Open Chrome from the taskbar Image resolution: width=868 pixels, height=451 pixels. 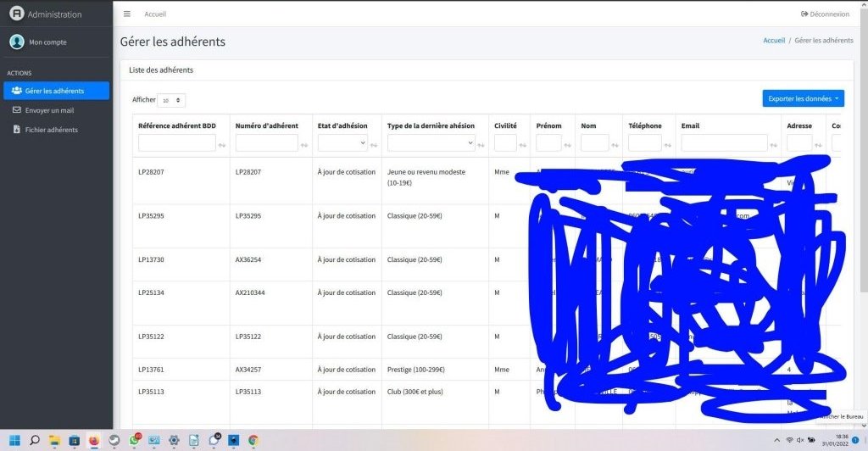[x=253, y=440]
